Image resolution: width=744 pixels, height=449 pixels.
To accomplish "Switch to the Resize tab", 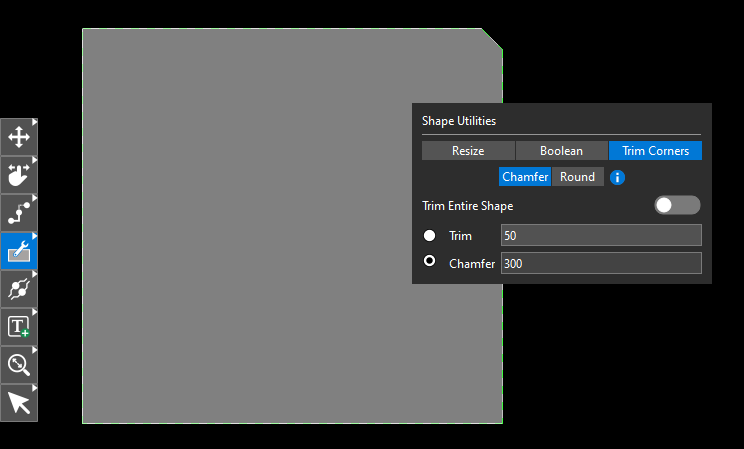I will (468, 150).
